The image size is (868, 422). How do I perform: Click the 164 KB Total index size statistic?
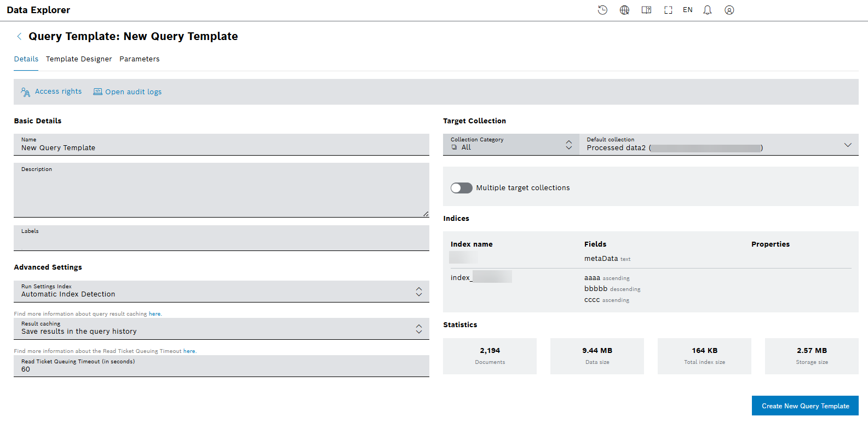[704, 356]
